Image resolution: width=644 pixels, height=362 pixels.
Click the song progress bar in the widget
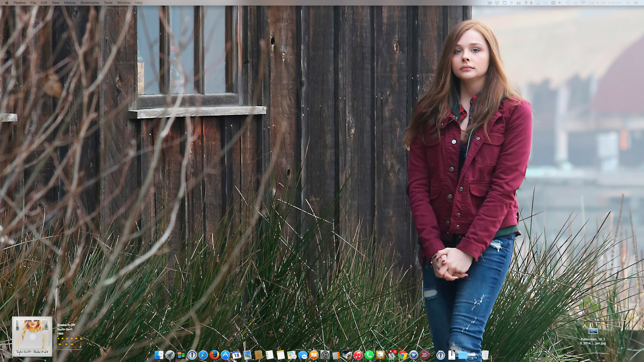tap(70, 349)
